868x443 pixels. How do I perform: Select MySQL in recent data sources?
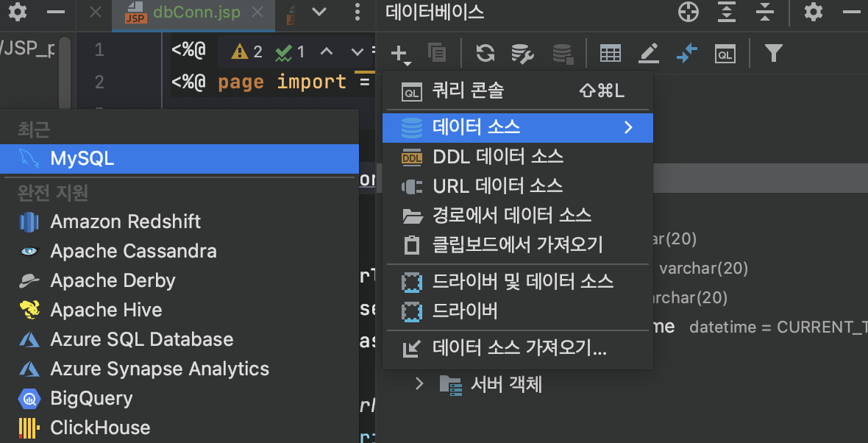pos(179,159)
